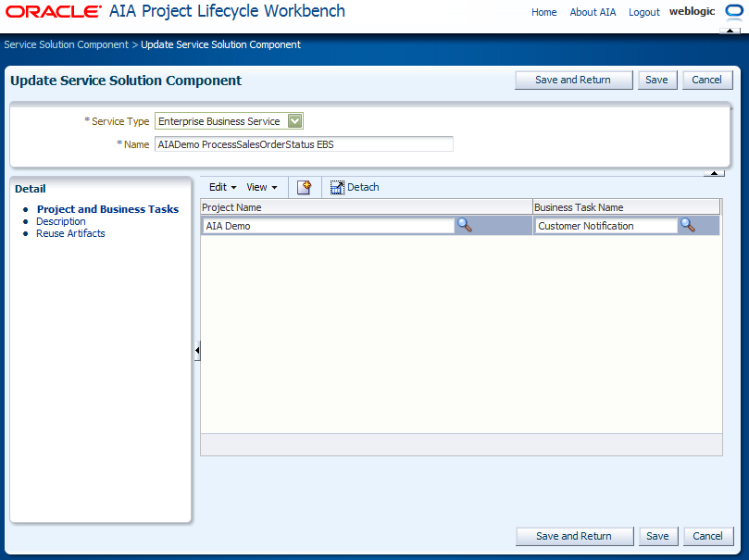The width and height of the screenshot is (749, 560).
Task: Collapse the header bar with top arrow
Action: (x=730, y=31)
